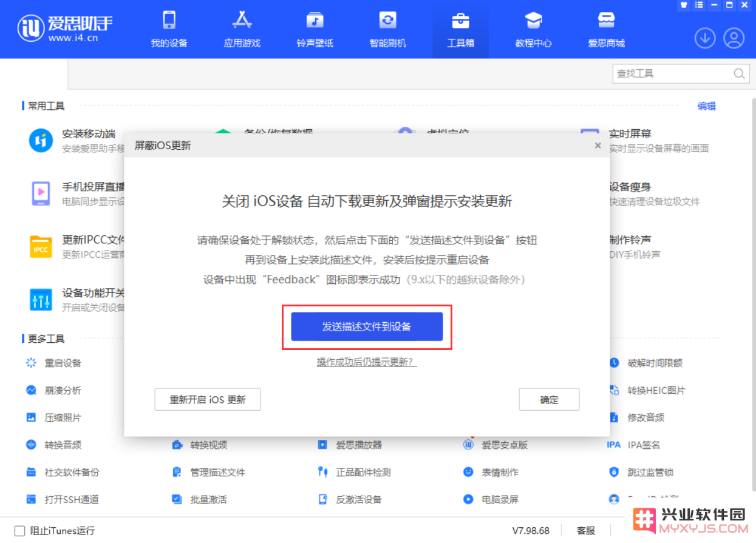Open 正品配件检测 tool
The image size is (756, 543).
[x=355, y=472]
